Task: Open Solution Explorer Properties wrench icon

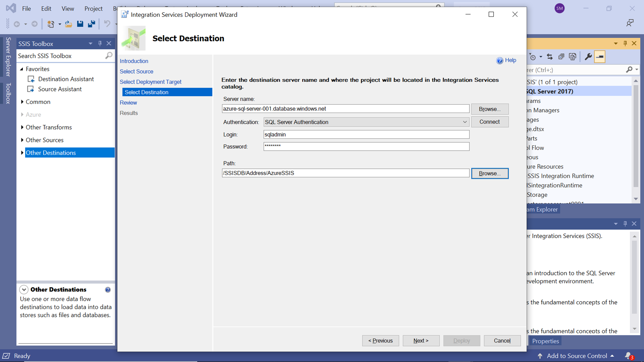Action: coord(588,57)
